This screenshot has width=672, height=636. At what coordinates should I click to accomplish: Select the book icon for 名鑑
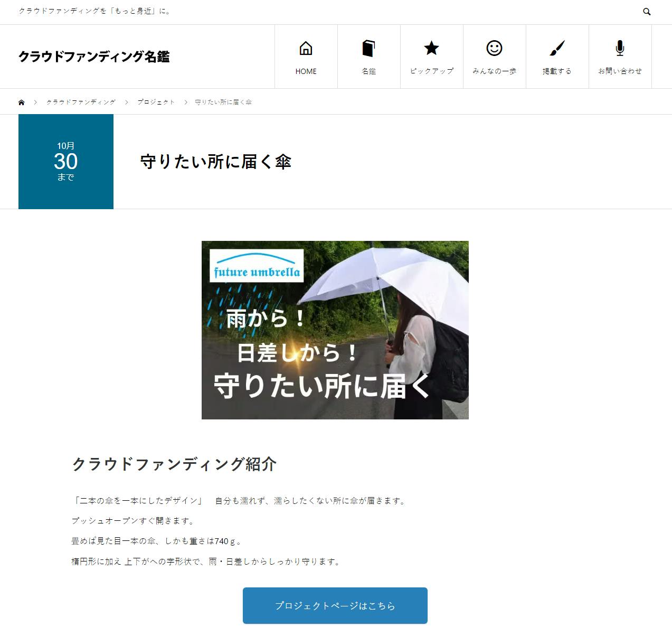click(368, 49)
